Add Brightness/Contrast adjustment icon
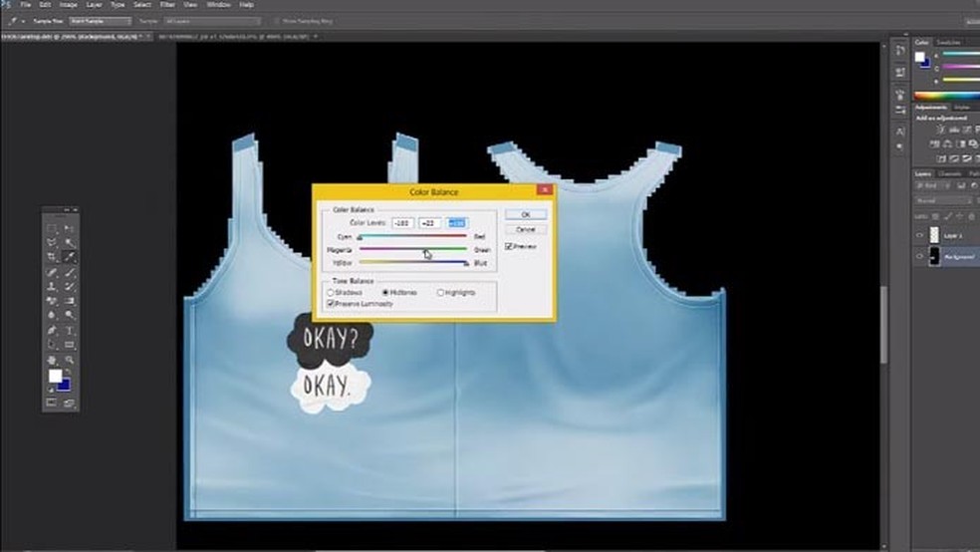980x552 pixels. point(940,130)
